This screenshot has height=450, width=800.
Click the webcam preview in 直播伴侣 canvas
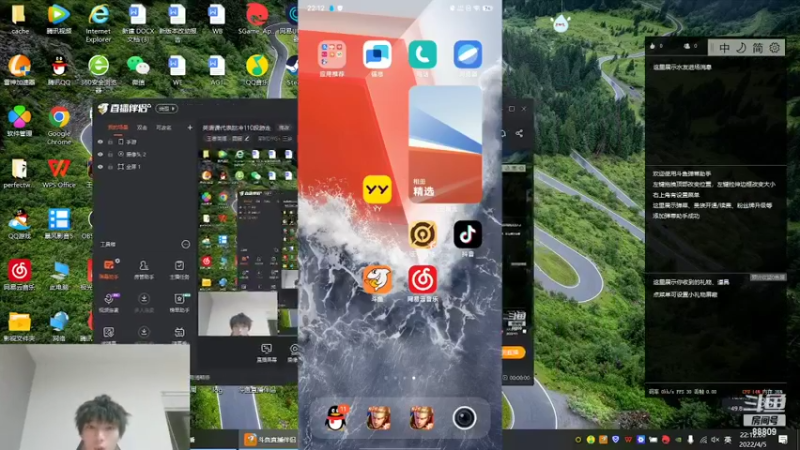[238, 313]
